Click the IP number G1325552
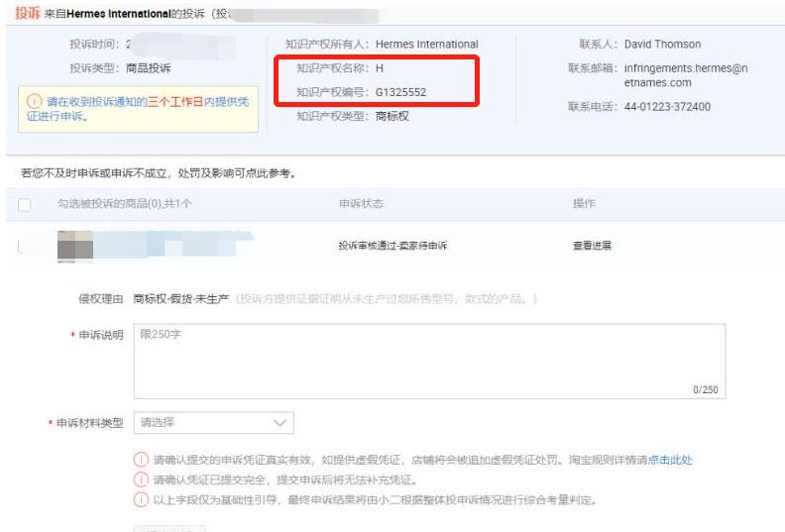This screenshot has height=532, width=785. [401, 92]
